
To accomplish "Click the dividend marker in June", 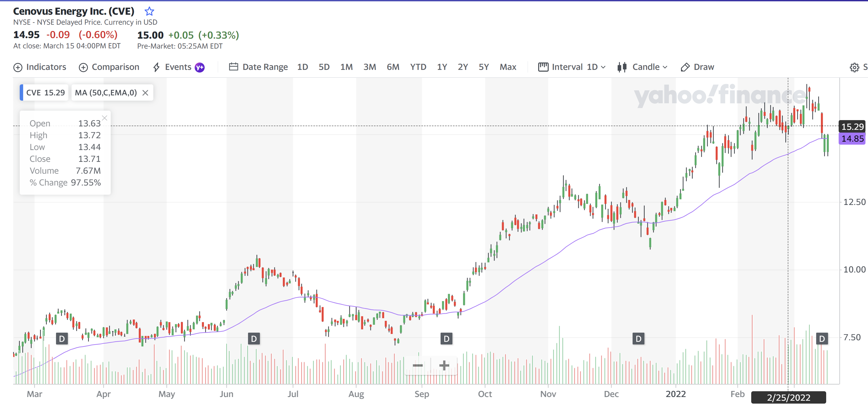I will pyautogui.click(x=254, y=339).
